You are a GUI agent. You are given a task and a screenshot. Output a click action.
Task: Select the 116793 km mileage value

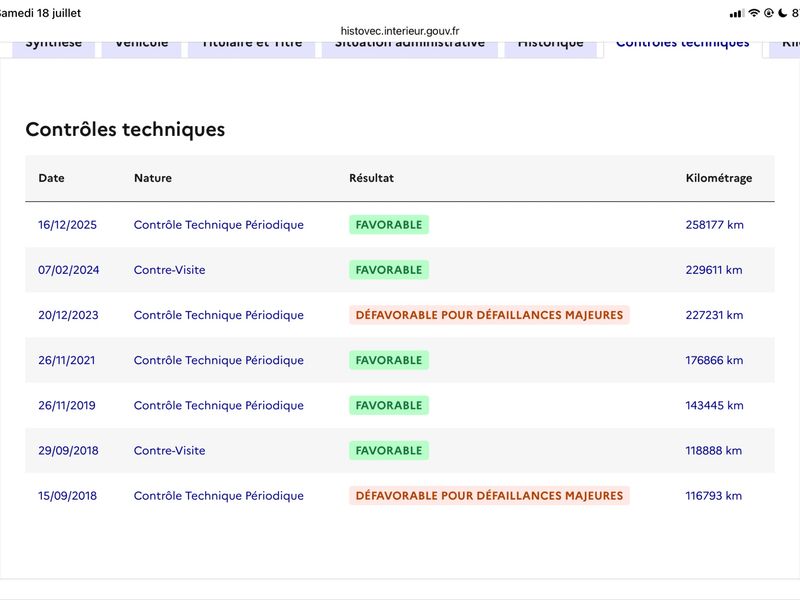[x=714, y=496]
